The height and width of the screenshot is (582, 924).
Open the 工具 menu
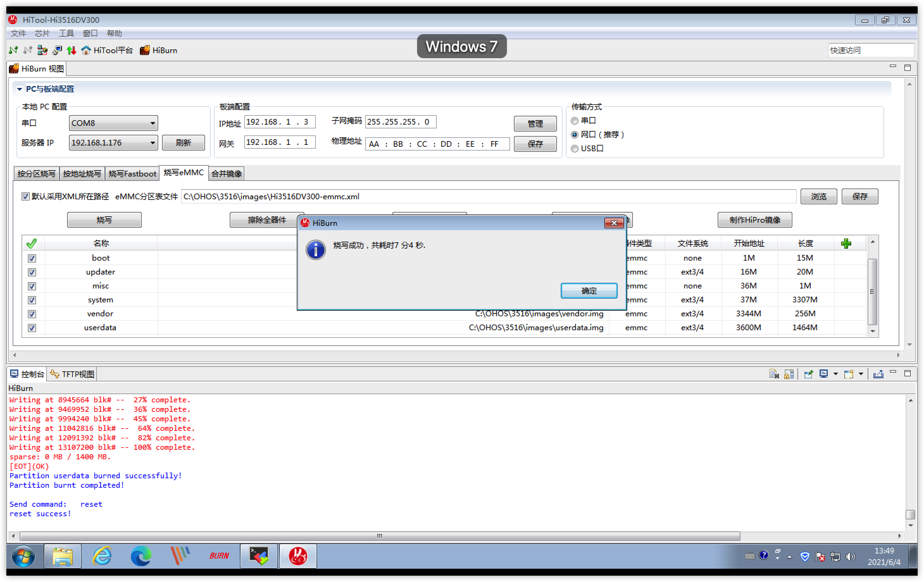66,34
